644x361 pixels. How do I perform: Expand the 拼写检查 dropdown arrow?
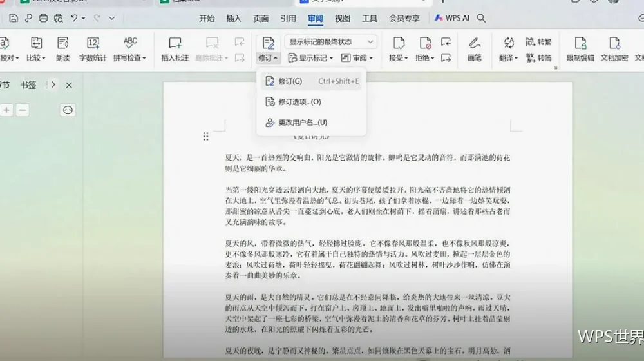[144, 58]
